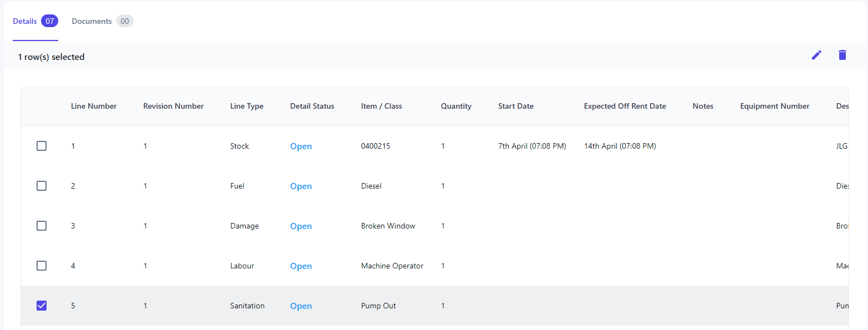Check the box for line 1
Screen dimensions: 868x330
click(42, 146)
